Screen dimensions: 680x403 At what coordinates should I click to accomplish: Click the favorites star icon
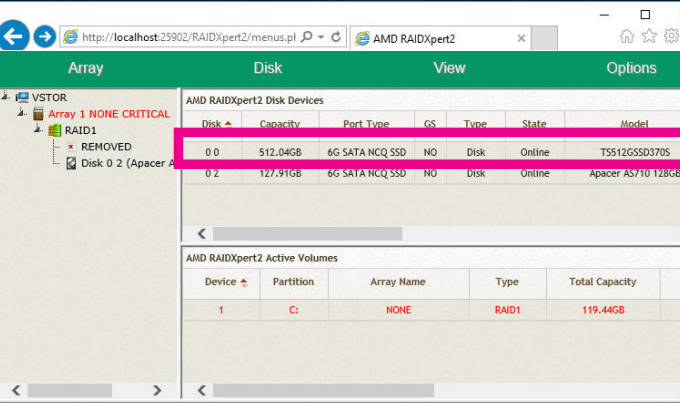pos(649,37)
